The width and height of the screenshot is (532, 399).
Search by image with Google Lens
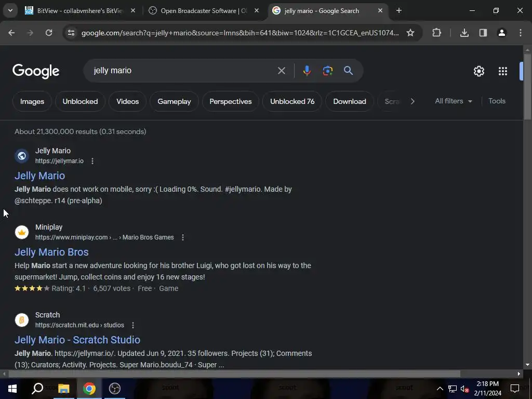(x=328, y=71)
